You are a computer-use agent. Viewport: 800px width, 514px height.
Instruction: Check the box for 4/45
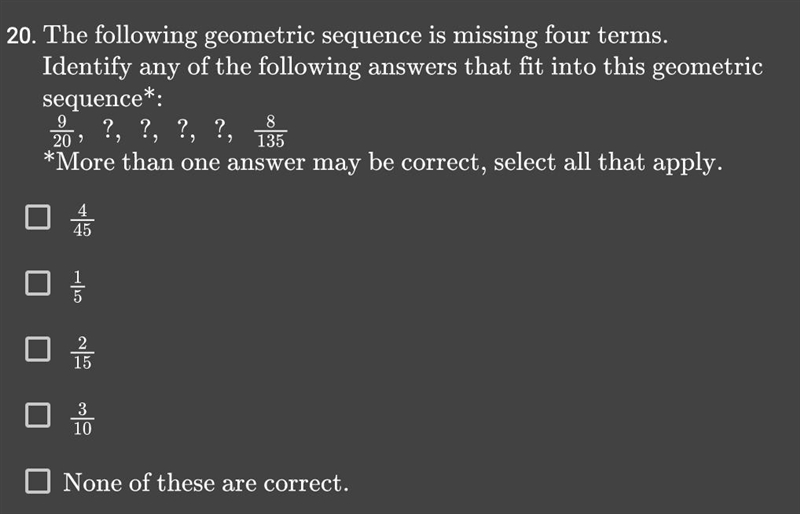point(38,217)
